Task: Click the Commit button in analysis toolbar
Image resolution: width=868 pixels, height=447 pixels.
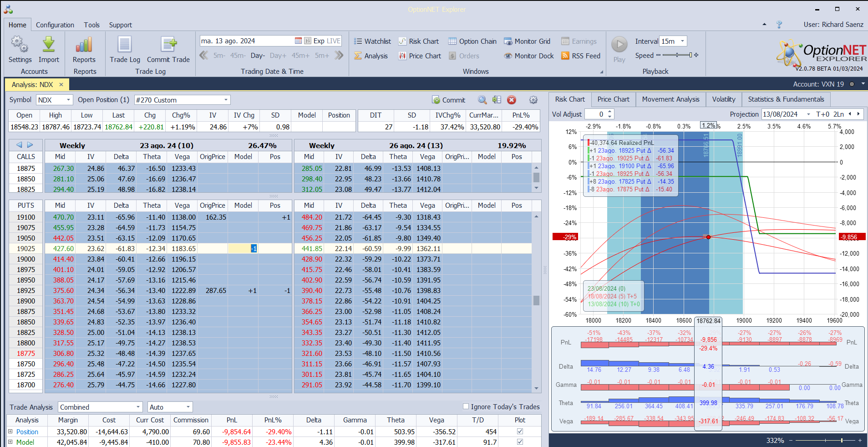Action: coord(449,100)
